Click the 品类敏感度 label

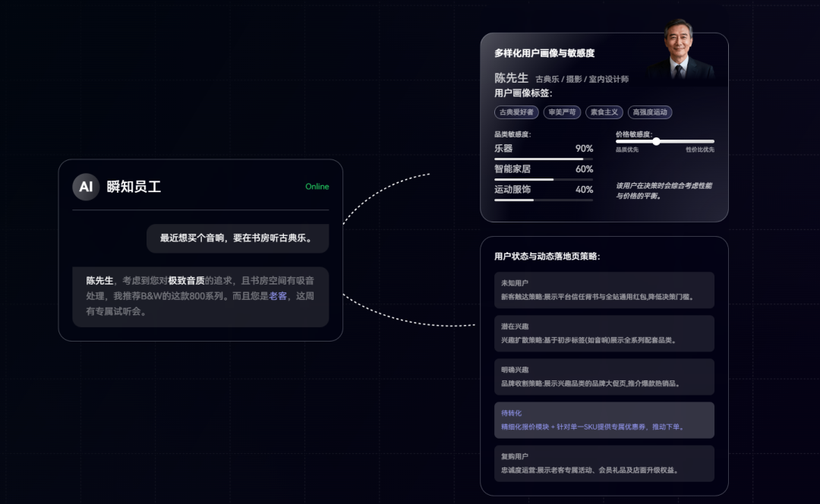(512, 134)
